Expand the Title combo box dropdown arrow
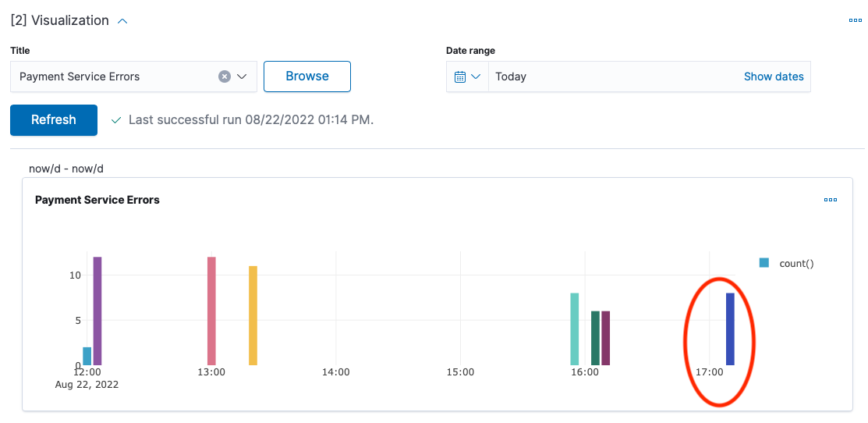This screenshot has width=868, height=423. (x=241, y=76)
